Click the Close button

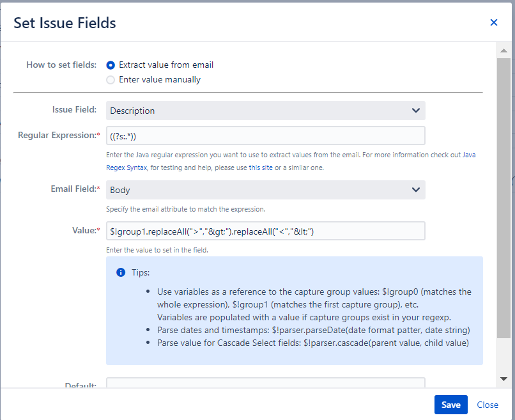click(x=488, y=405)
